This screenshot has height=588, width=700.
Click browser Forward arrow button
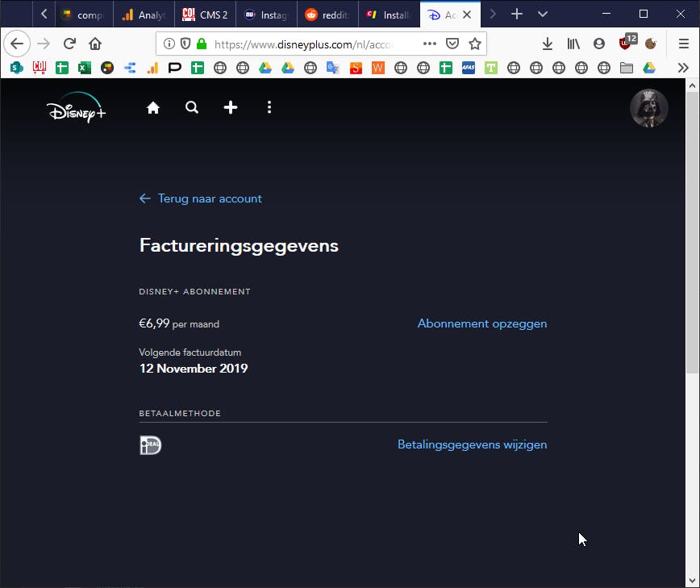(44, 44)
